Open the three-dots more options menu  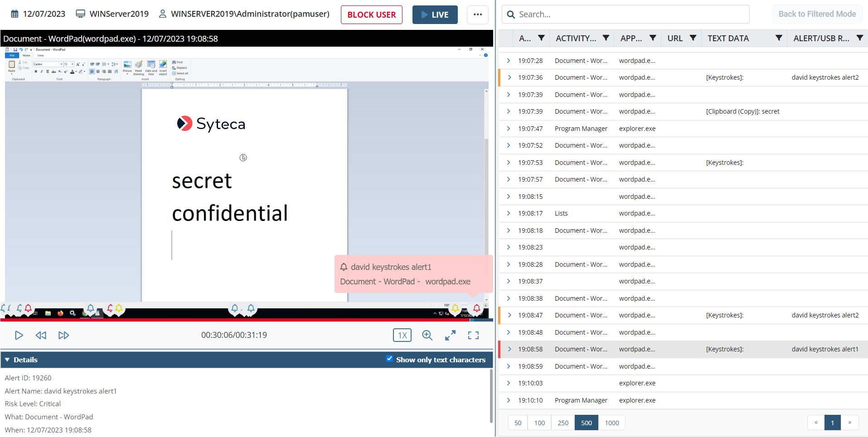click(x=477, y=14)
